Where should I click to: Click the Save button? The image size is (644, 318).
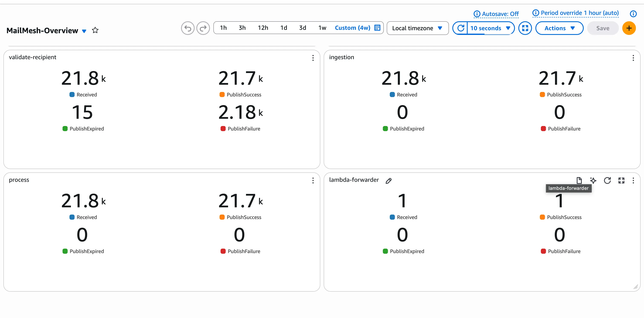[602, 28]
